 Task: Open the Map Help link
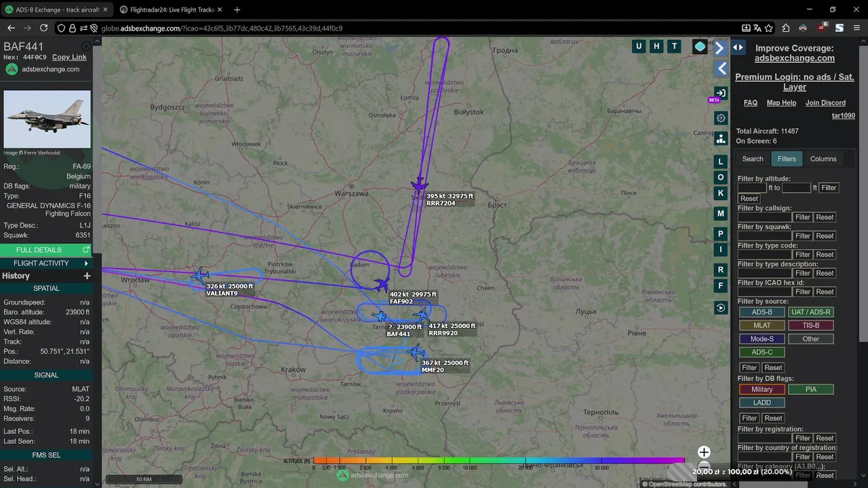781,103
